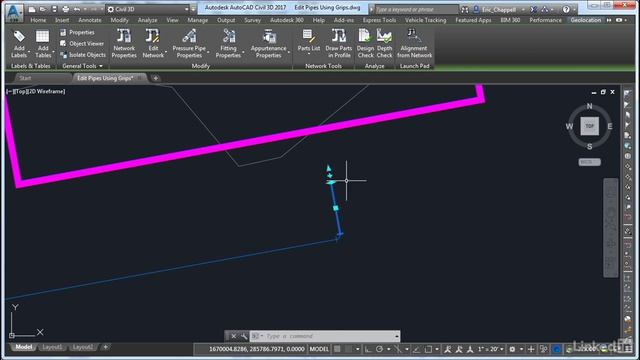Image resolution: width=640 pixels, height=360 pixels.
Task: Open Pressure Pipe Properties
Action: coord(189,44)
